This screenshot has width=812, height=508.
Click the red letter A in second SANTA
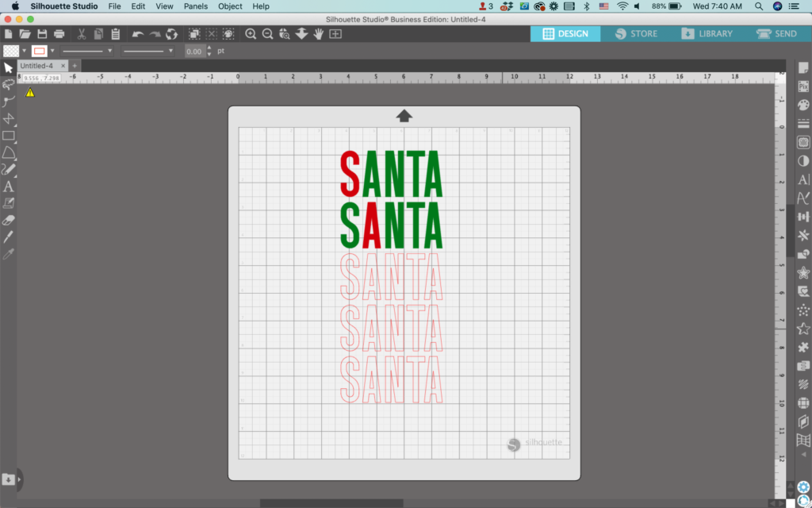click(x=372, y=225)
